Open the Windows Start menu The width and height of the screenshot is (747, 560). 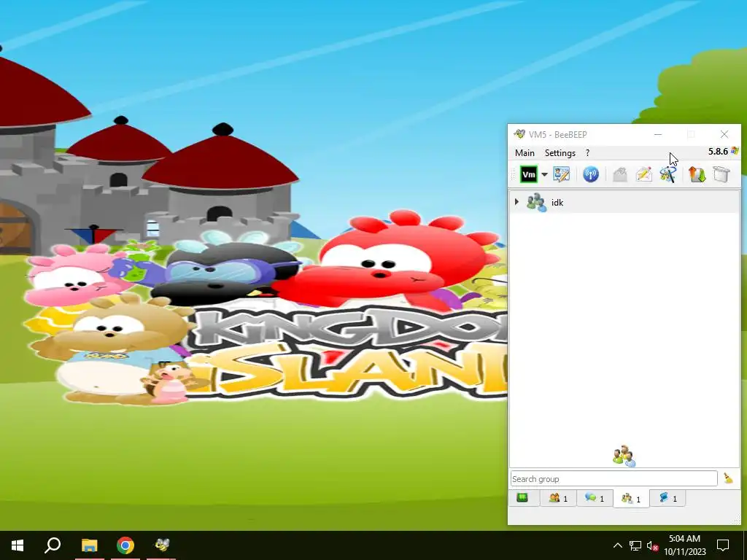(x=18, y=545)
